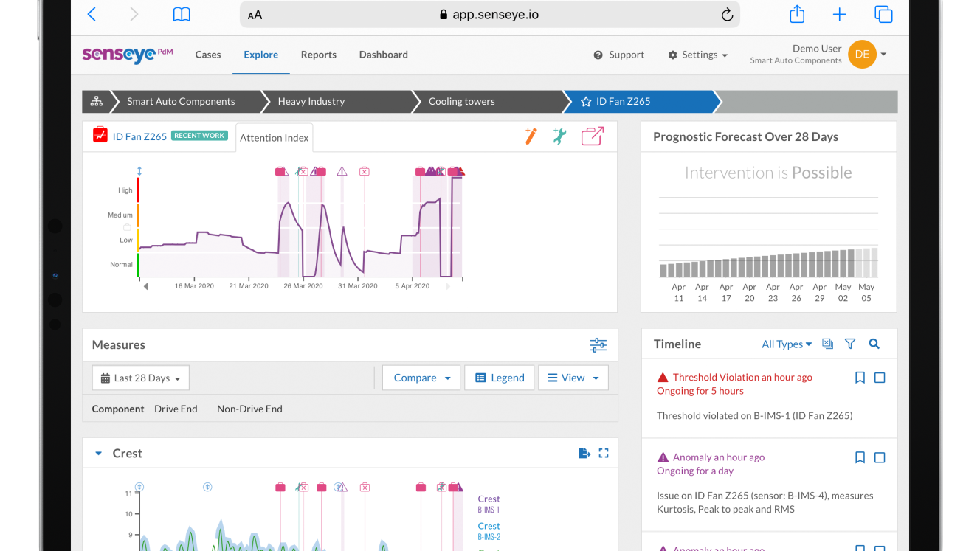
Task: Open a new Safari tab
Action: [x=840, y=14]
